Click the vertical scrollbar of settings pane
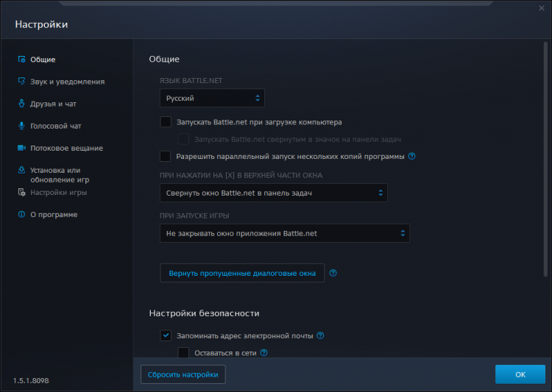This screenshot has height=392, width=552. [545, 159]
